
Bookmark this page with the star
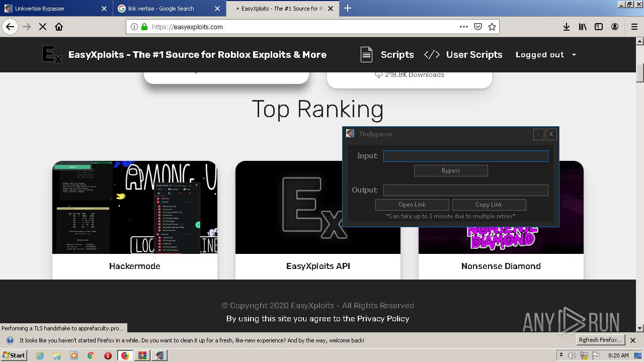point(492,27)
